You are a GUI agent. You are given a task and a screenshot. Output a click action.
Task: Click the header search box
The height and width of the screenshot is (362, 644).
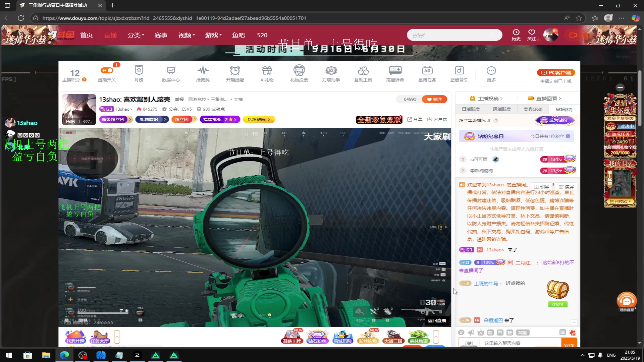coord(454,35)
